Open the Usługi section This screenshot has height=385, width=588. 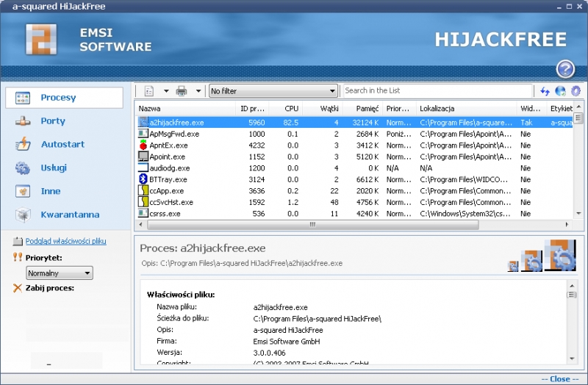pos(54,168)
